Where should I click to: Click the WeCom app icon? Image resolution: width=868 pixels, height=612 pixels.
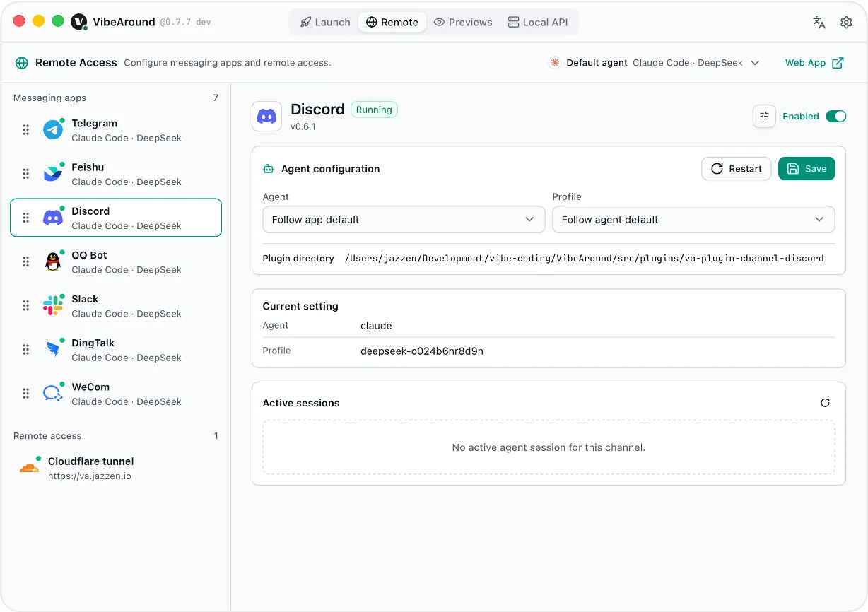pos(53,394)
